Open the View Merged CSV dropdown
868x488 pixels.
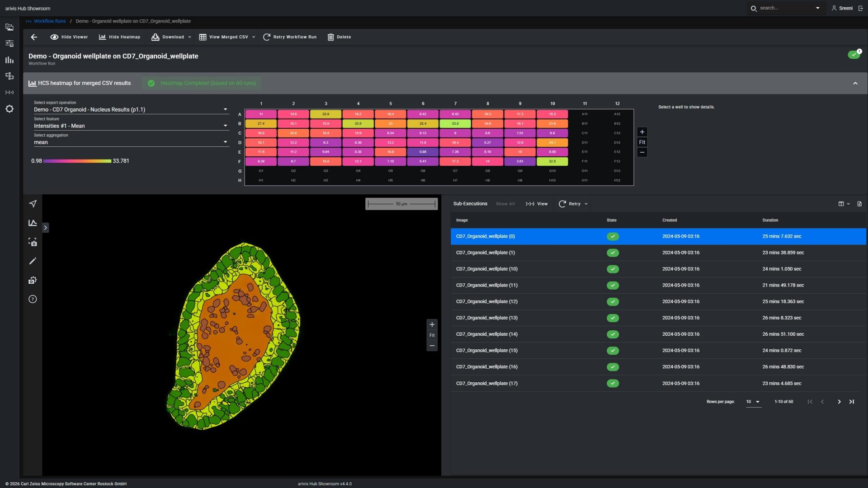(x=227, y=37)
